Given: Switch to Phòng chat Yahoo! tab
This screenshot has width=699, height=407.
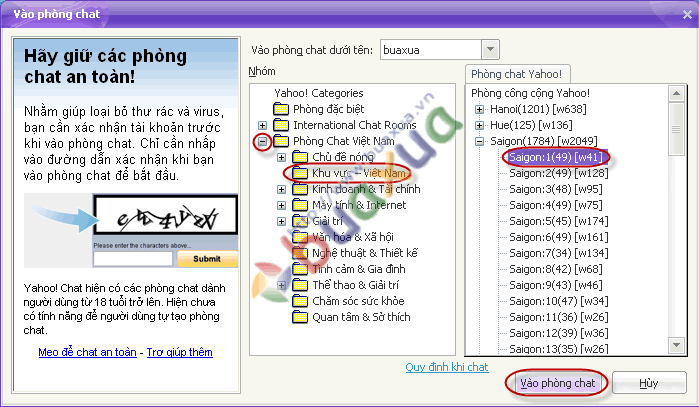Looking at the screenshot, I should 517,74.
